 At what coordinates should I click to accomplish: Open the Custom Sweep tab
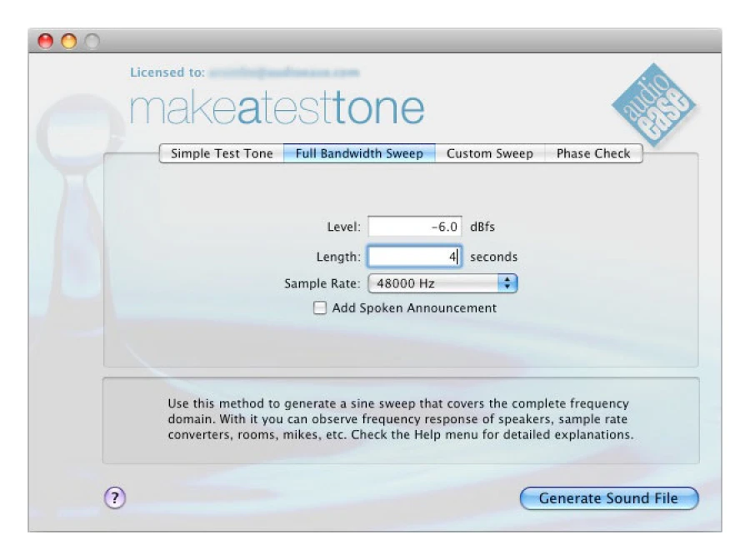tap(490, 153)
